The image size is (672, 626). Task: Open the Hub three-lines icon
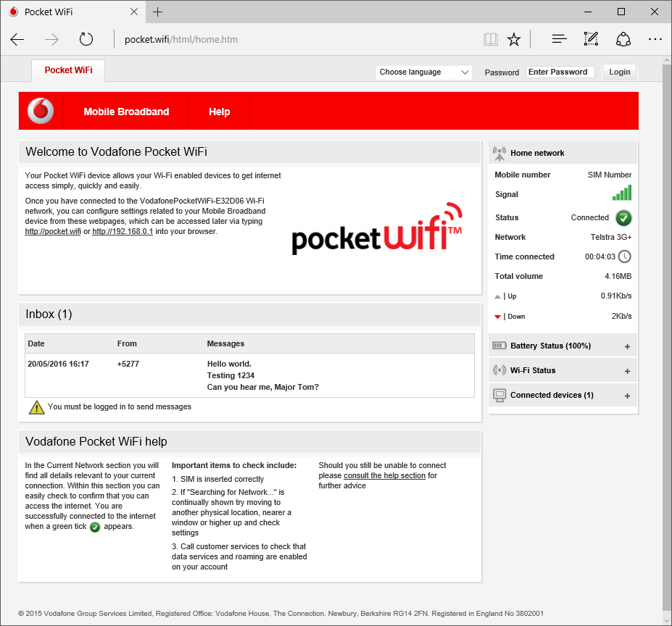tap(560, 39)
